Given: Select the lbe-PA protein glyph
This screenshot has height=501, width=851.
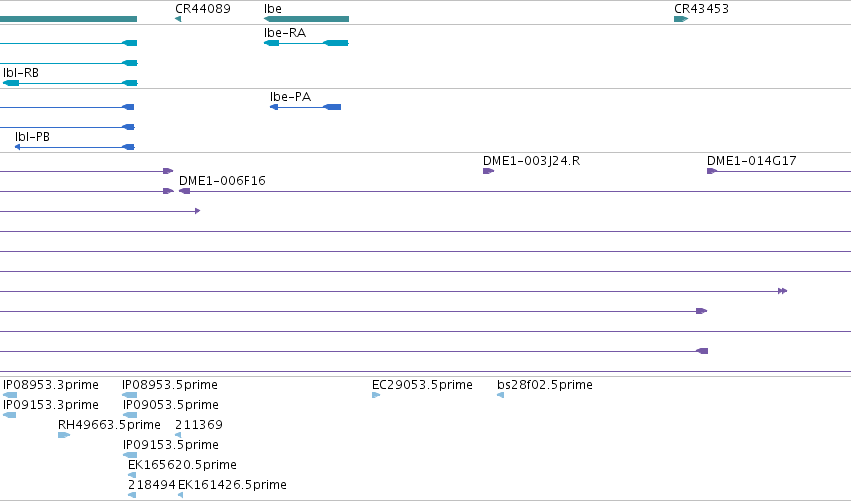Looking at the screenshot, I should coord(306,107).
